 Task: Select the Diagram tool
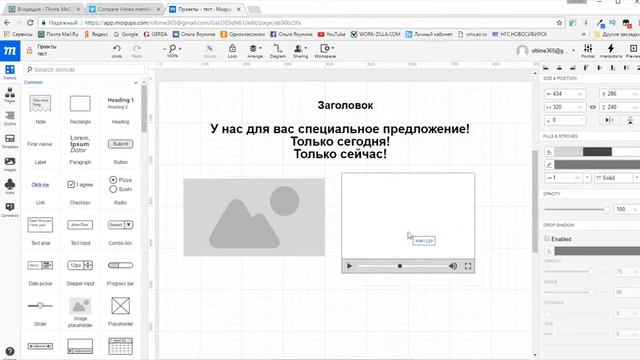point(278,51)
